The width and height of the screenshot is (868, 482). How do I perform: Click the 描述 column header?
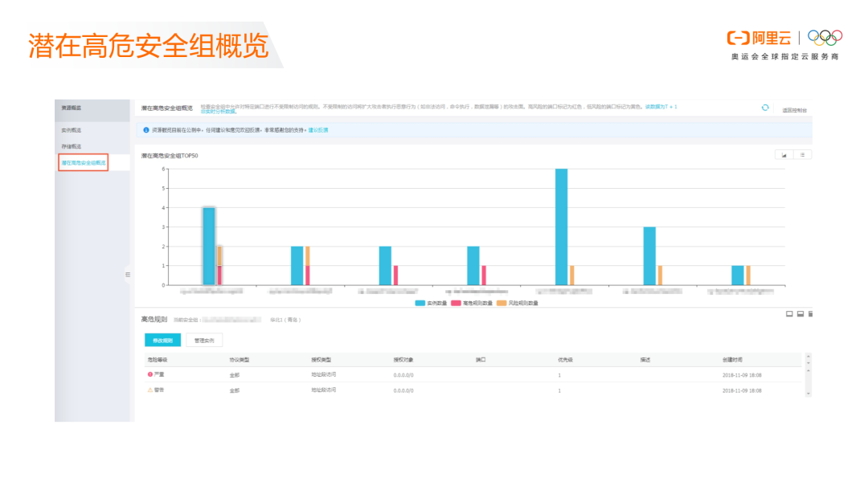(x=645, y=360)
